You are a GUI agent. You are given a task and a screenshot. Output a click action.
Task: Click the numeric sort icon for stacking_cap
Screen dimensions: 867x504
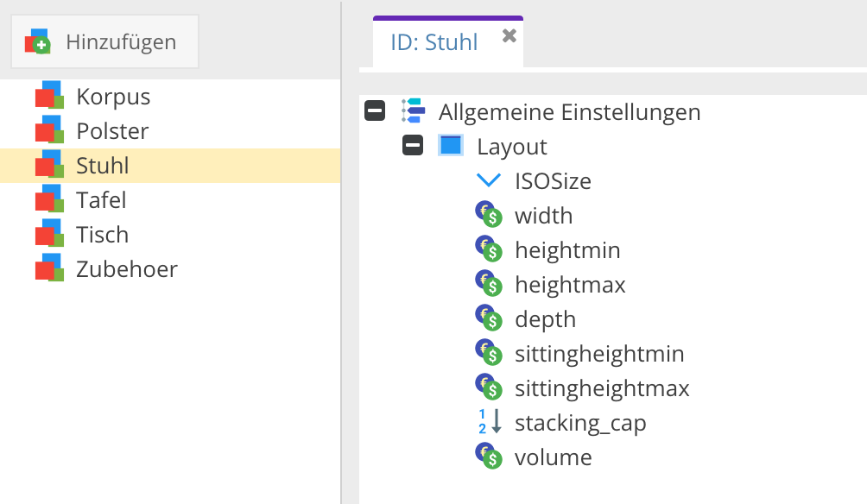coord(489,423)
